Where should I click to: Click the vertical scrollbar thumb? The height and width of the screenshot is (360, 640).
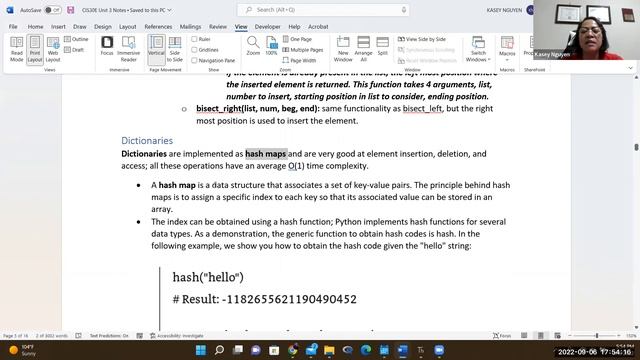[636, 147]
